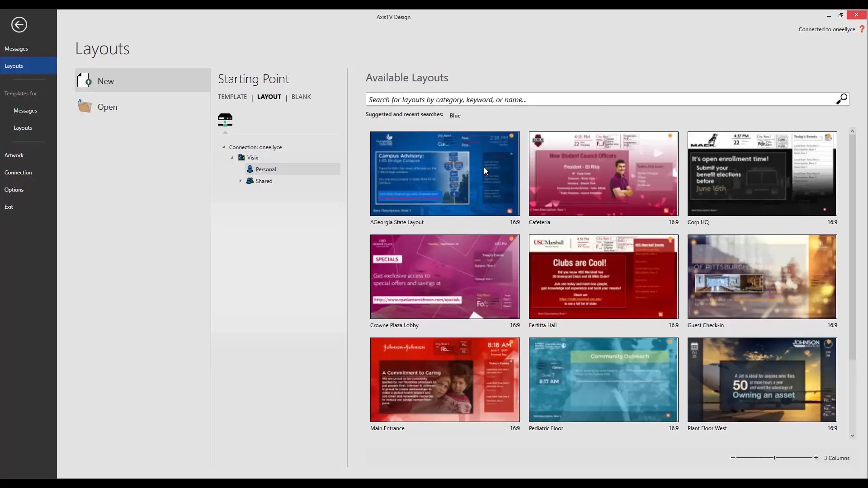The image size is (868, 488).
Task: Click the network connection server icon
Action: coord(225,120)
